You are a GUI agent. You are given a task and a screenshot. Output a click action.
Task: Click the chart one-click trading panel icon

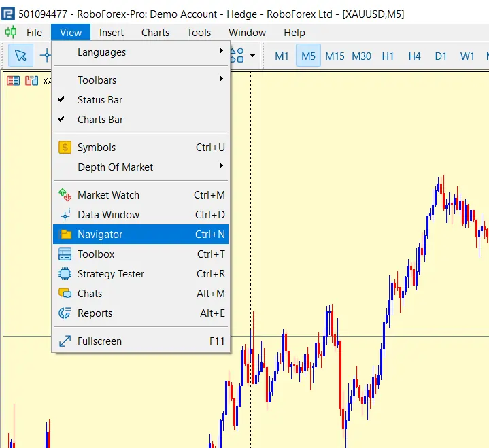(x=13, y=81)
